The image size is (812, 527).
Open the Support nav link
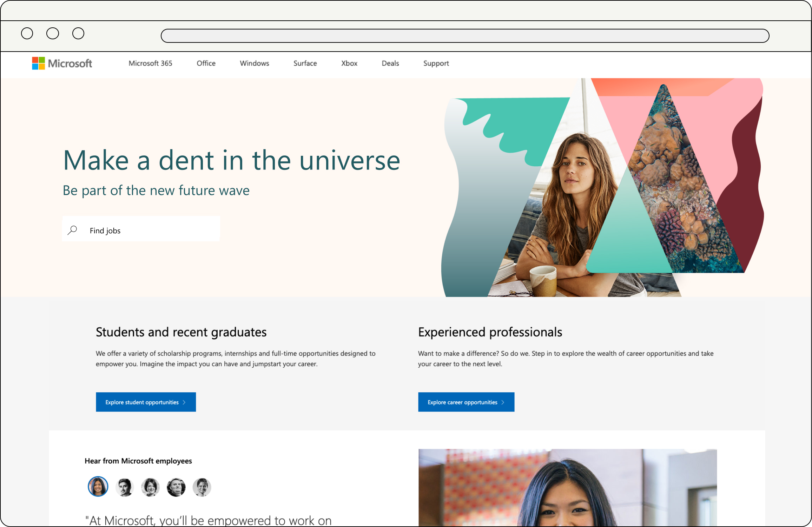pos(436,63)
